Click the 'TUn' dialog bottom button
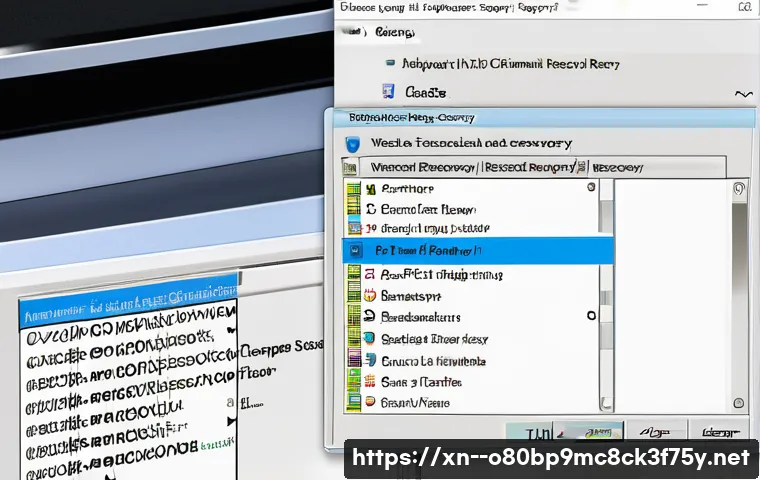760x480 pixels. coord(530,432)
